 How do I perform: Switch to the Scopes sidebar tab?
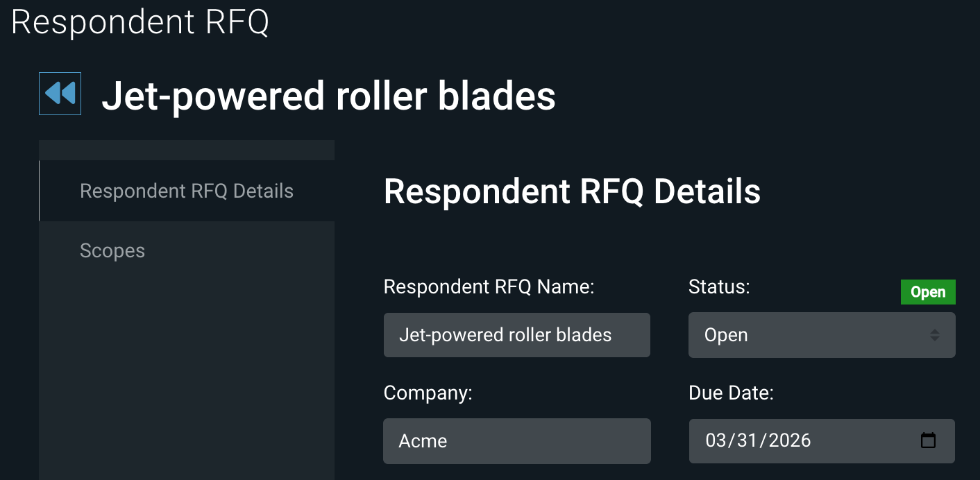pyautogui.click(x=112, y=250)
